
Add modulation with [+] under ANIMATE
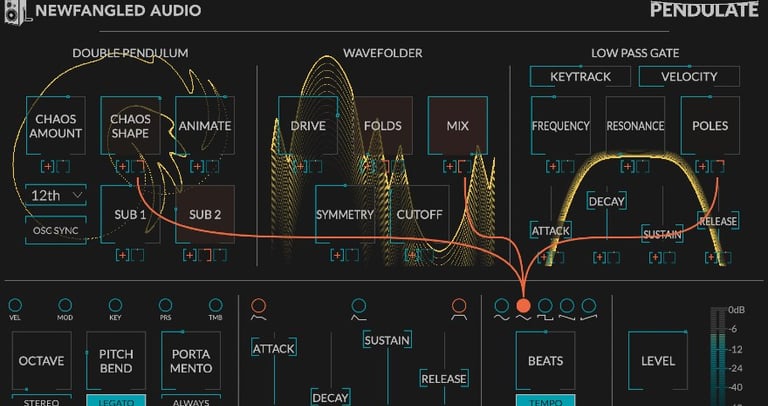coord(197,167)
